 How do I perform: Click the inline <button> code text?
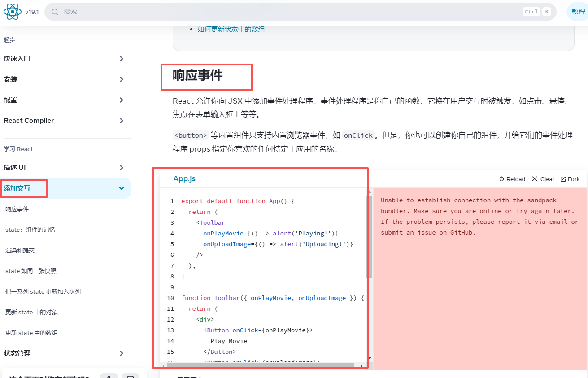click(191, 135)
